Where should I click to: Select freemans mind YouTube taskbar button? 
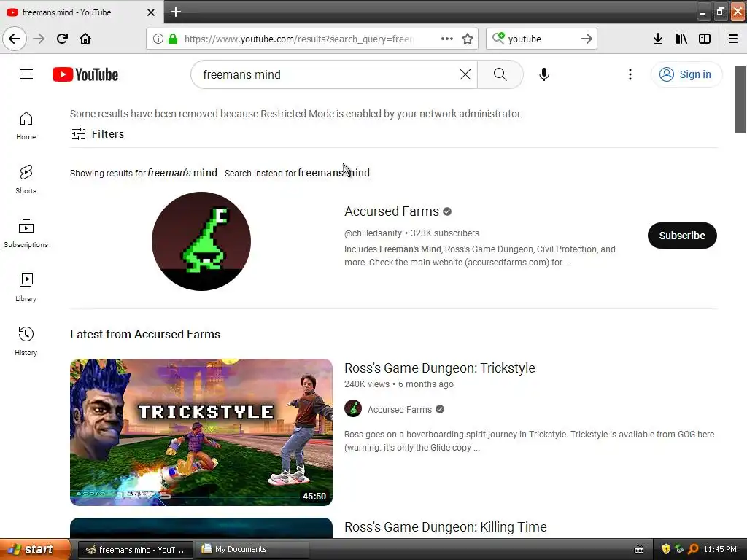coord(135,549)
